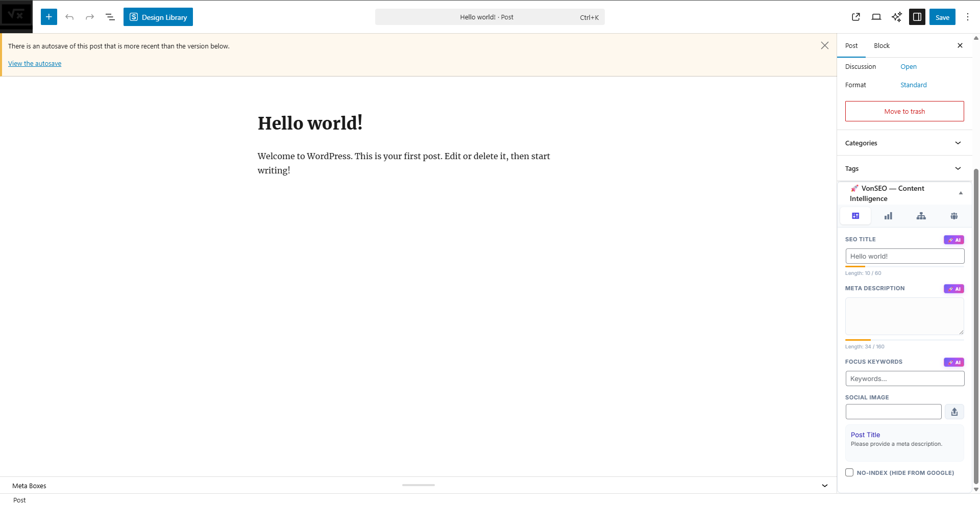Click the Focus Keywords input

pos(905,378)
